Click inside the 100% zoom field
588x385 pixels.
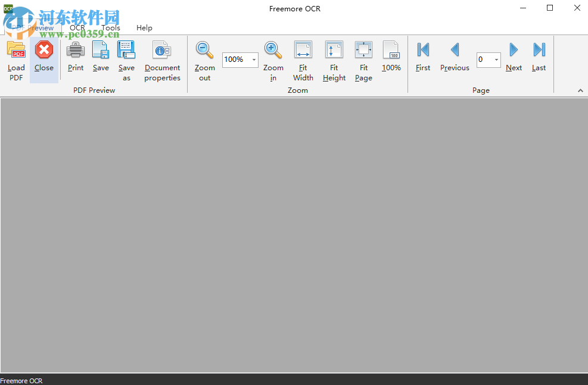pos(237,60)
